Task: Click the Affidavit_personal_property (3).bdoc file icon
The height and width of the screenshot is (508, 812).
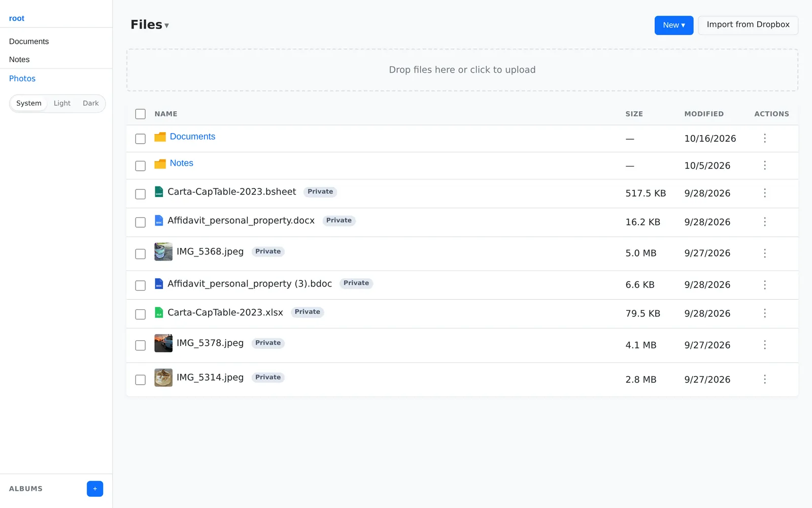Action: click(x=159, y=283)
